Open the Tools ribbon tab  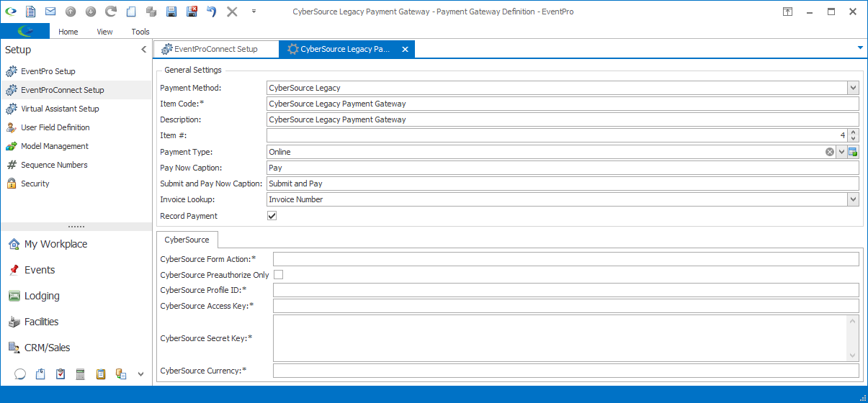tap(140, 32)
